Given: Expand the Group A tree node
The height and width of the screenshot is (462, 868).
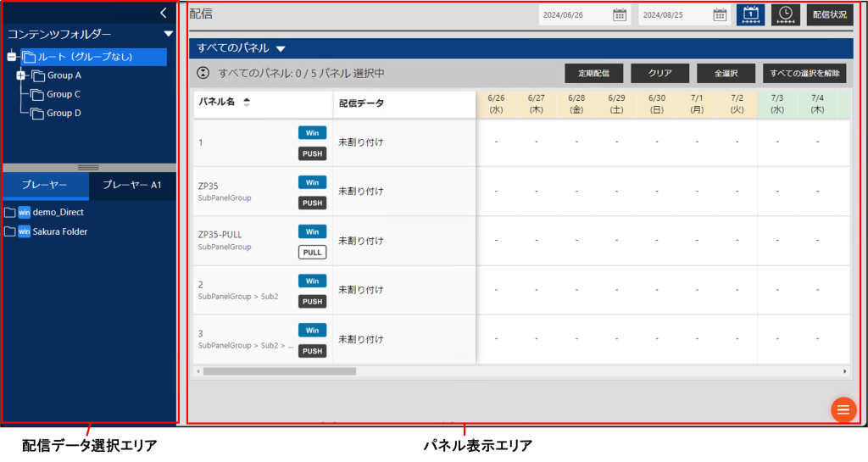Looking at the screenshot, I should [x=21, y=75].
